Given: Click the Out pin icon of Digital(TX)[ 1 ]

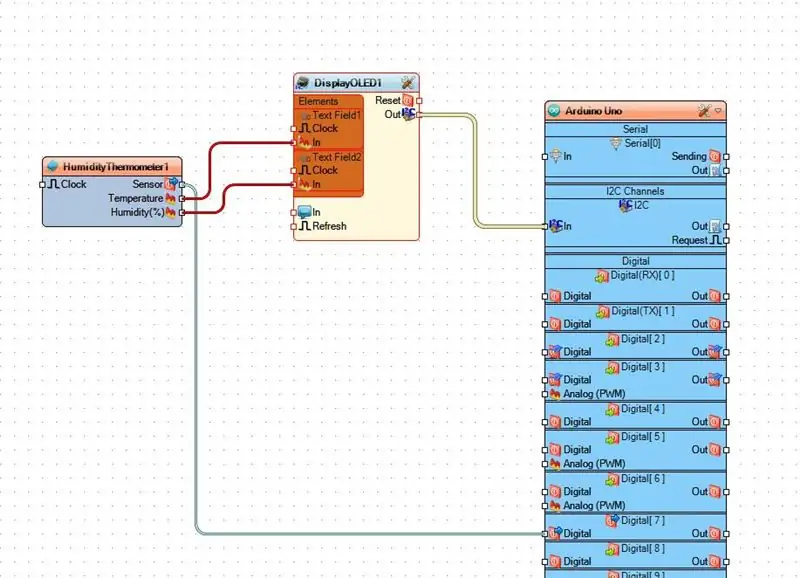Looking at the screenshot, I should (x=715, y=324).
